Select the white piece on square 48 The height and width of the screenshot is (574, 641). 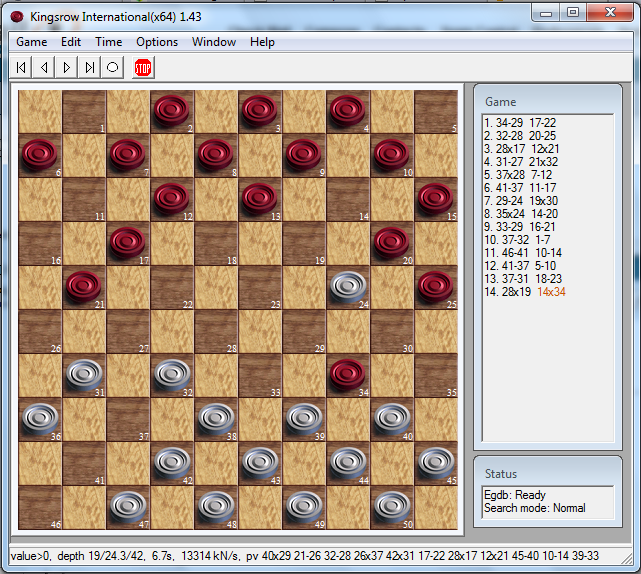[x=216, y=507]
